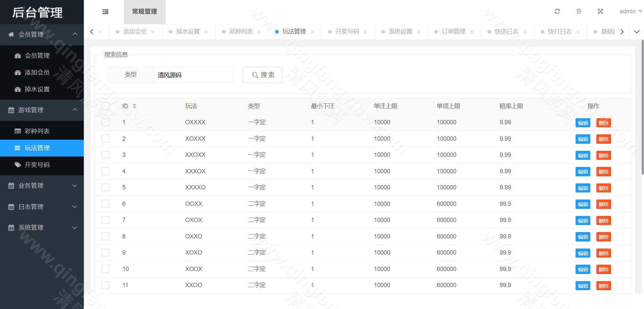Viewport: 644px width, 309px height.
Task: Click the 搜索 search button
Action: click(x=262, y=75)
